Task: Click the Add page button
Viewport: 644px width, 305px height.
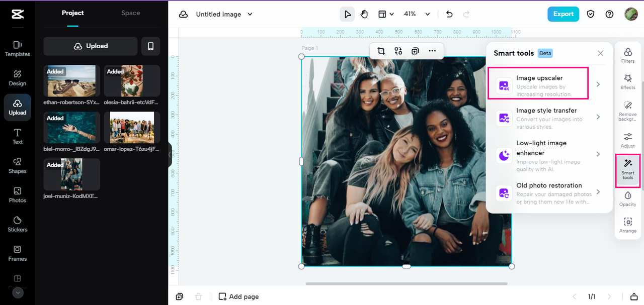Action: pyautogui.click(x=238, y=296)
